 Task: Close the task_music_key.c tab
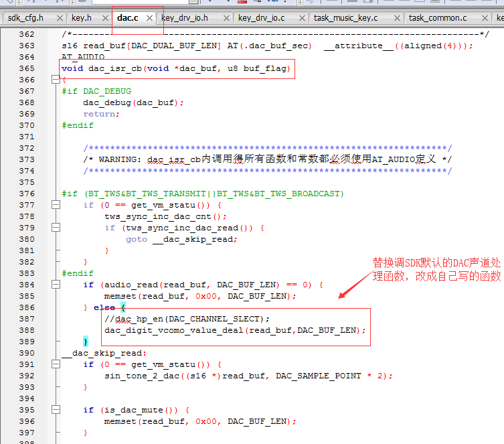[397, 18]
